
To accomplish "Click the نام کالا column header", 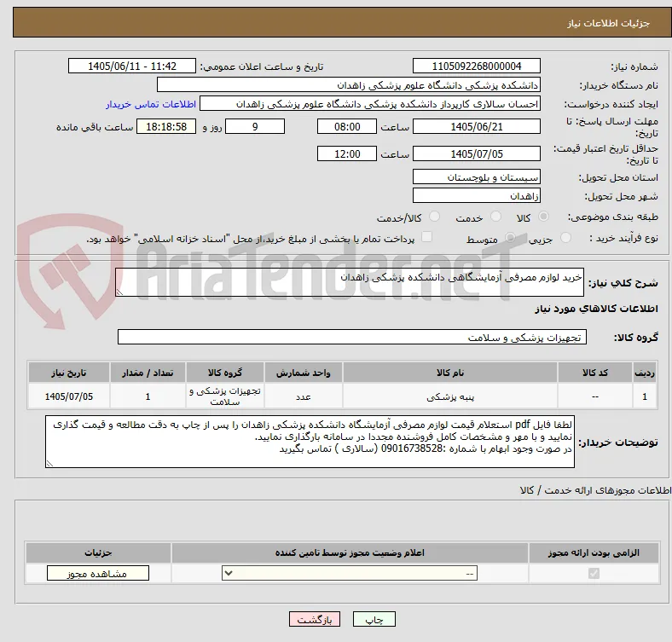I will point(450,373).
